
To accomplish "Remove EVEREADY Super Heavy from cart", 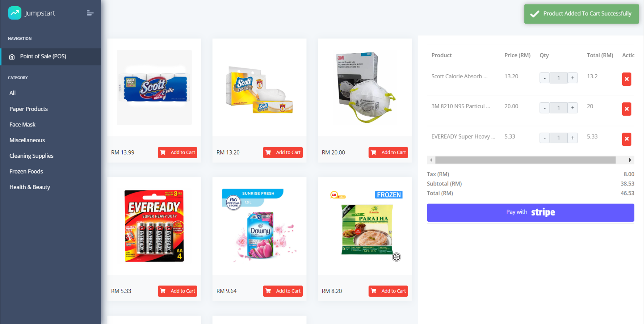I will pos(626,139).
